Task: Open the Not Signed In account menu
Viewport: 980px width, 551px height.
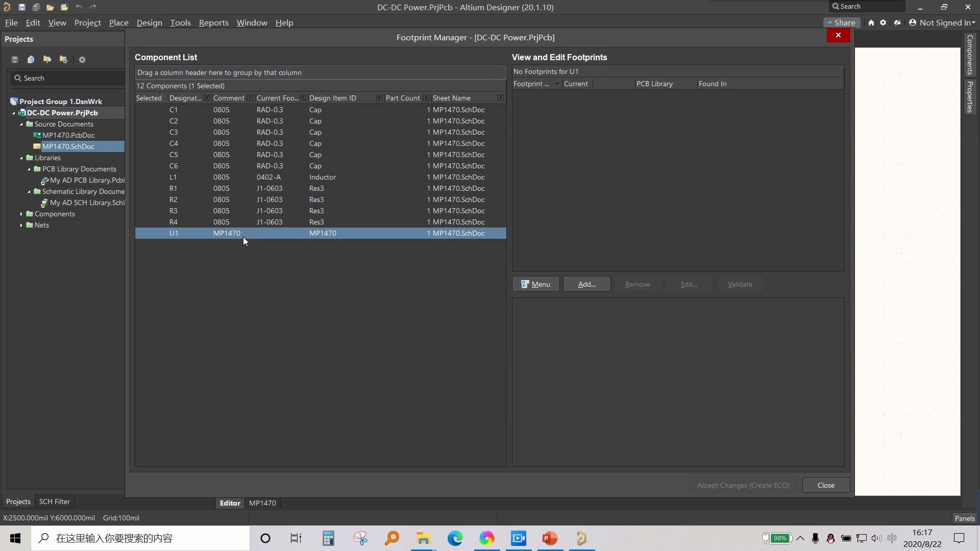Action: [x=942, y=23]
